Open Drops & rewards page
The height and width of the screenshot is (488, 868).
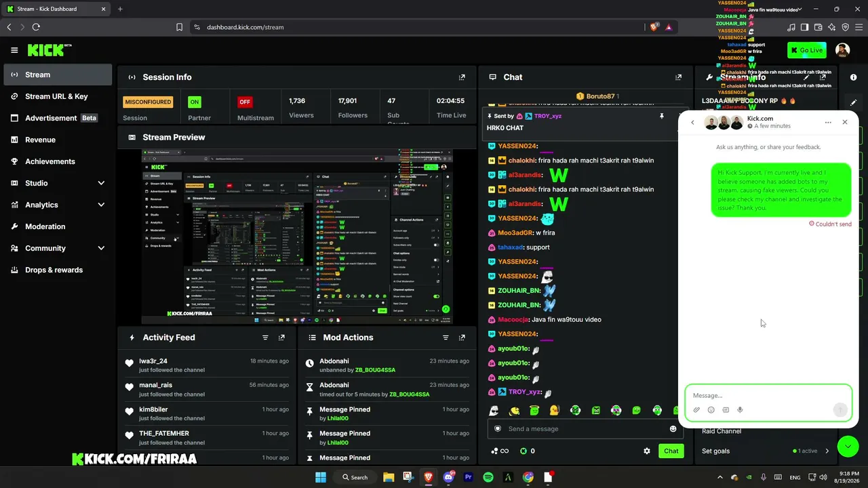tap(58, 270)
